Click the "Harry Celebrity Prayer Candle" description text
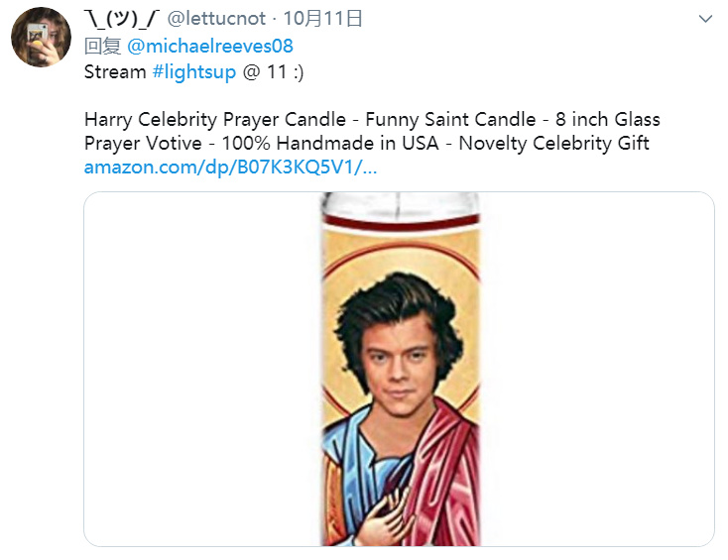The height and width of the screenshot is (560, 728). pos(215,120)
